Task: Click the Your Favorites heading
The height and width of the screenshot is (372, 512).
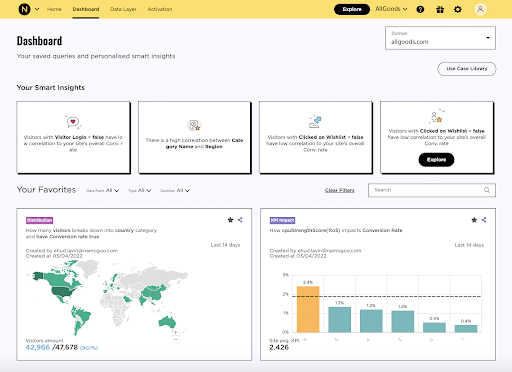Action: [46, 190]
